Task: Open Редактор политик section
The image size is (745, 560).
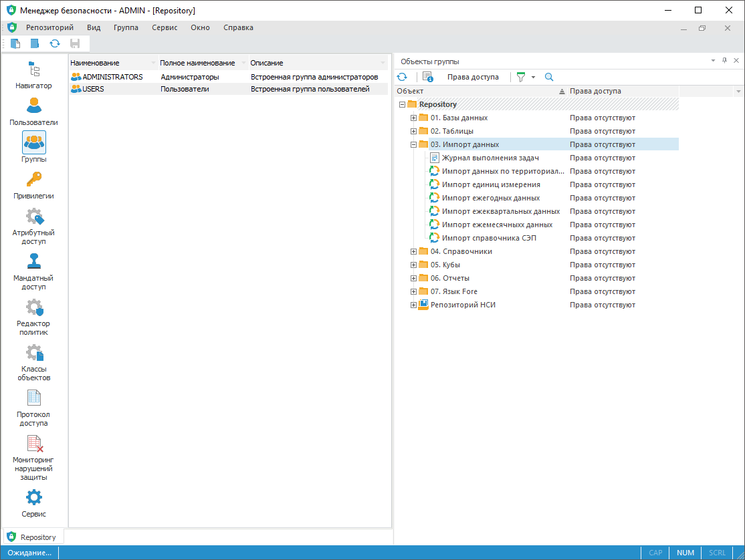Action: click(33, 317)
